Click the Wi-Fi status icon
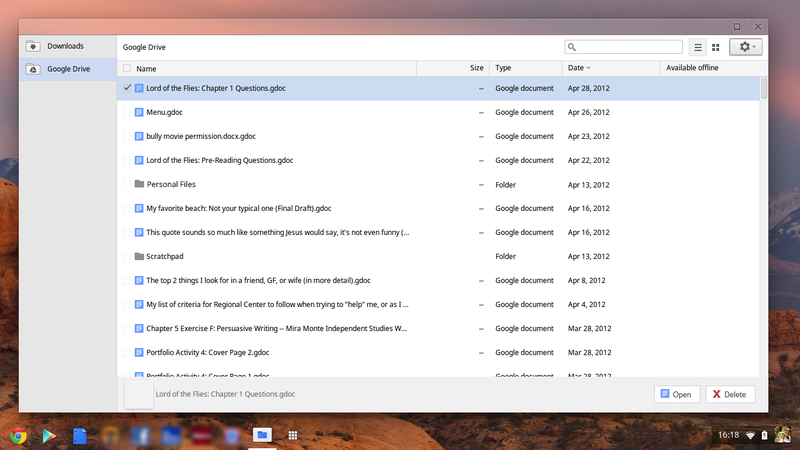Screen dimensions: 800x450 (751, 436)
